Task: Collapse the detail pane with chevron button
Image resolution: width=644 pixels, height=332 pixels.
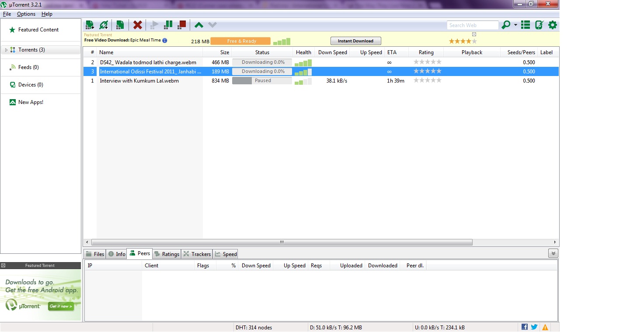Action: click(553, 253)
